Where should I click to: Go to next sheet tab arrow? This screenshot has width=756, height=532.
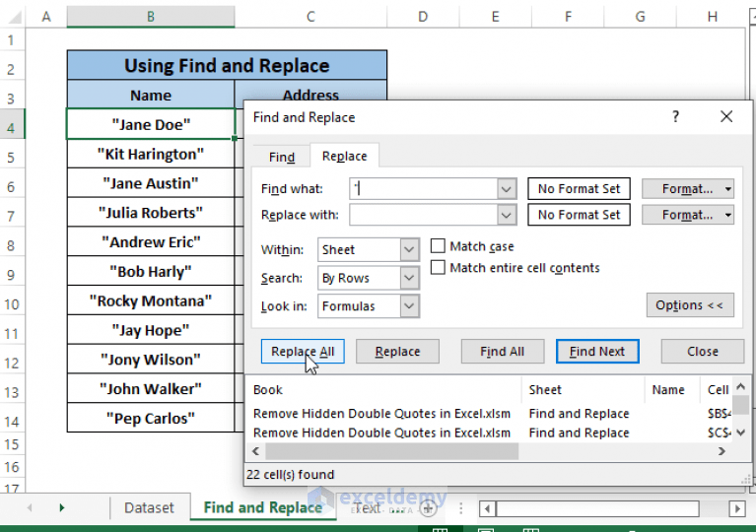click(61, 507)
